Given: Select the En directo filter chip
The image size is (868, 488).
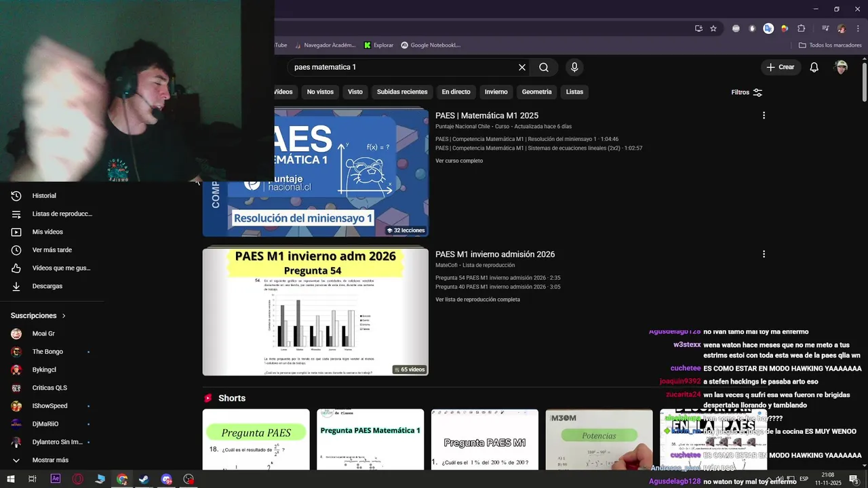Looking at the screenshot, I should (456, 91).
